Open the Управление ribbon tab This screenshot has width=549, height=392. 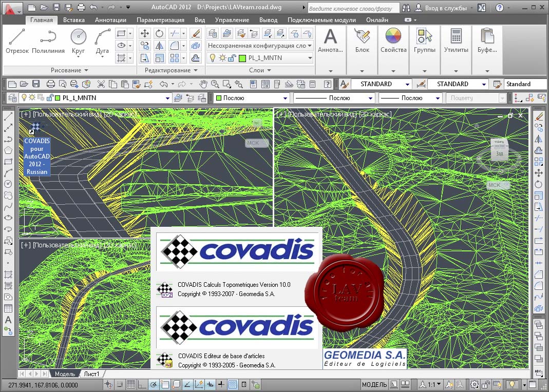pos(232,20)
